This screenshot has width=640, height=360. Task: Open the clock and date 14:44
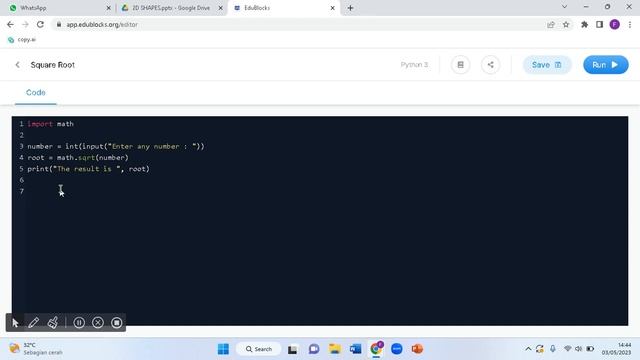point(616,349)
